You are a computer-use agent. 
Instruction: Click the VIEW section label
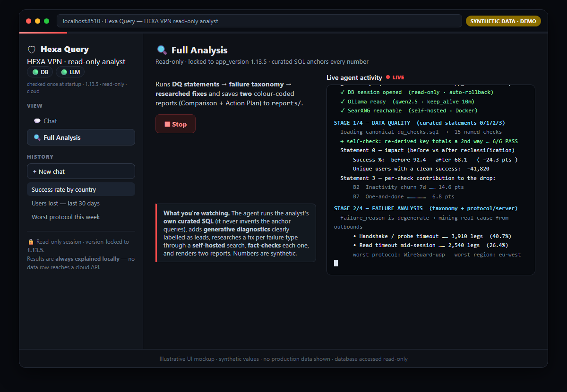(x=34, y=106)
